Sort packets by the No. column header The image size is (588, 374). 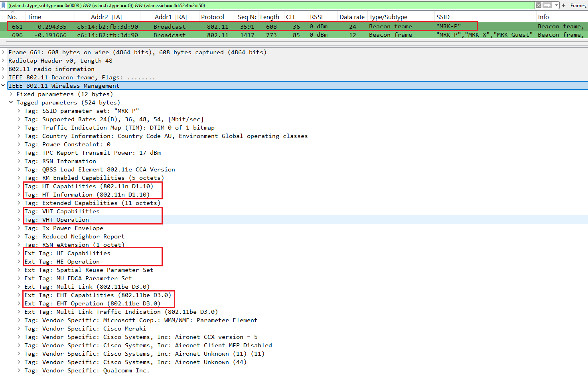coord(12,17)
